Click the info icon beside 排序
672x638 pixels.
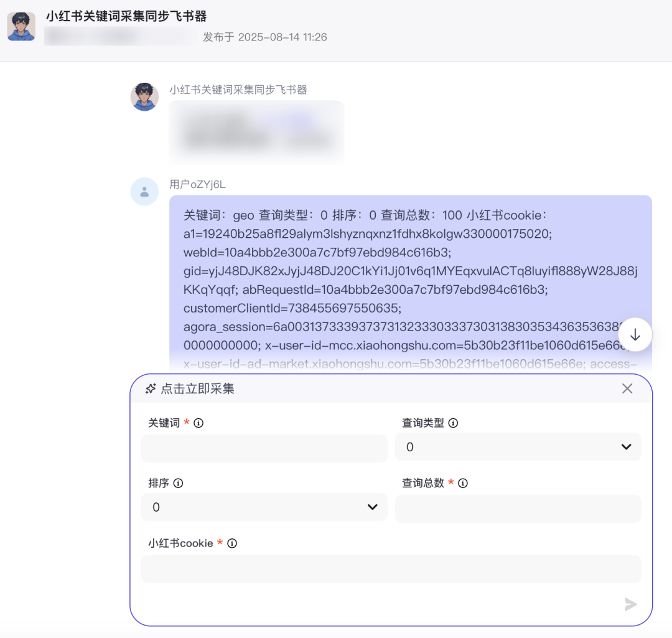[179, 483]
